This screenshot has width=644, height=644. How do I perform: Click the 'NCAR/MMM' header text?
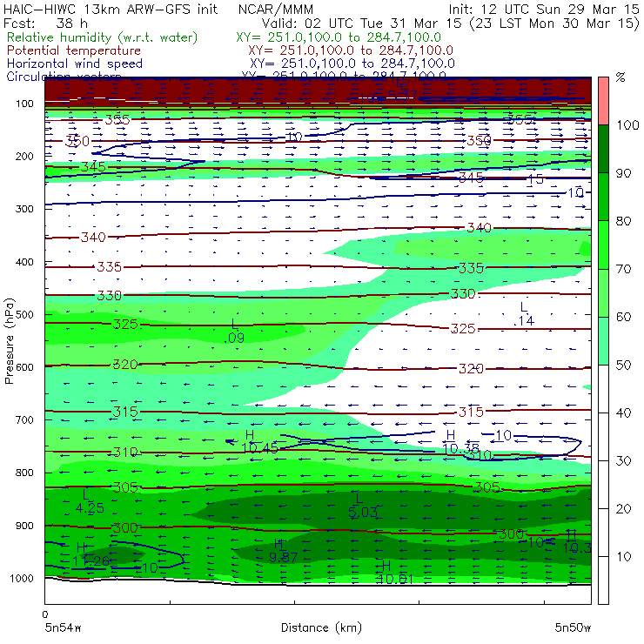276,9
